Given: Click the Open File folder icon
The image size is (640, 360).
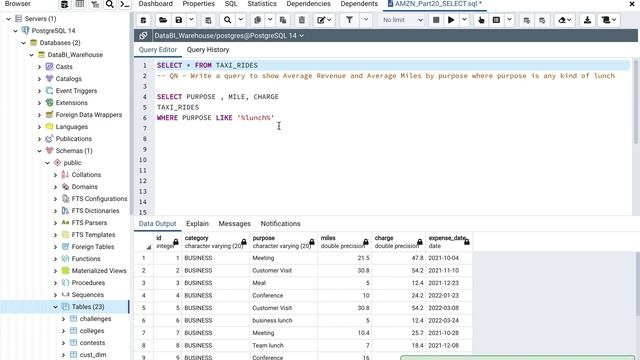Looking at the screenshot, I should 163,20.
